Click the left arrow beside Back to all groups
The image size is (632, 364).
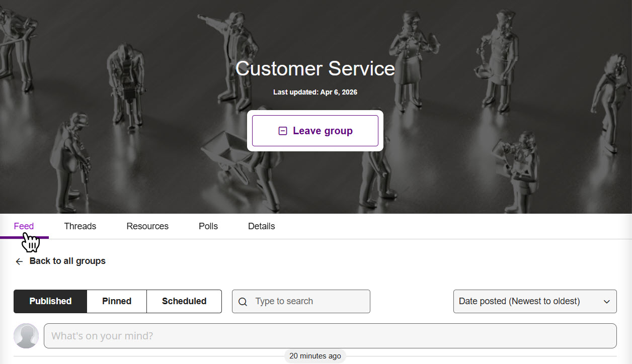(x=19, y=261)
